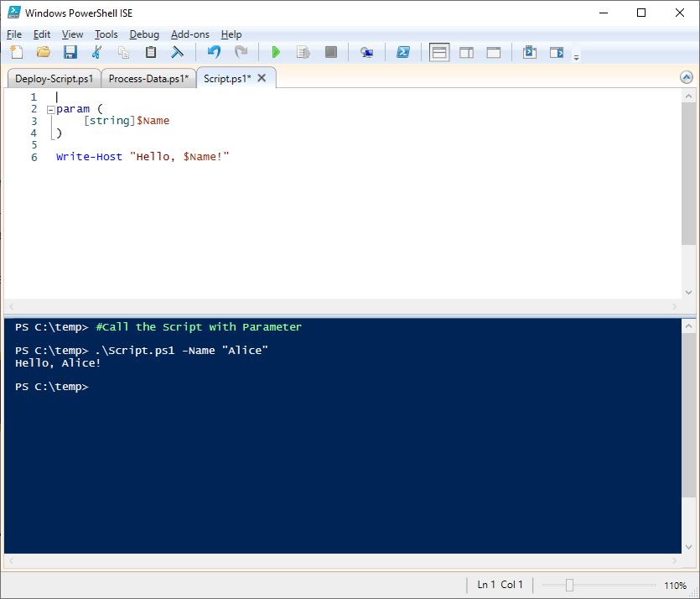700x599 pixels.
Task: Click the "Hello, $Name!" string in editor
Action: pyautogui.click(x=179, y=157)
